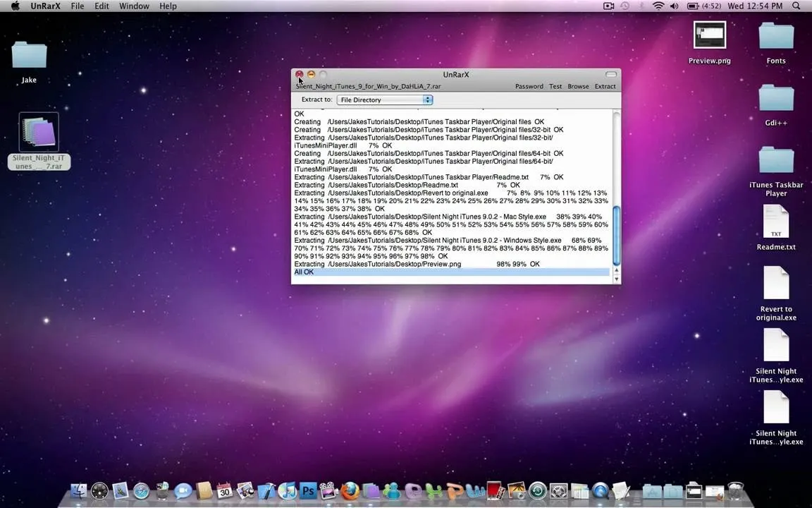812x508 pixels.
Task: Launch Firefox from the Dock
Action: [350, 490]
